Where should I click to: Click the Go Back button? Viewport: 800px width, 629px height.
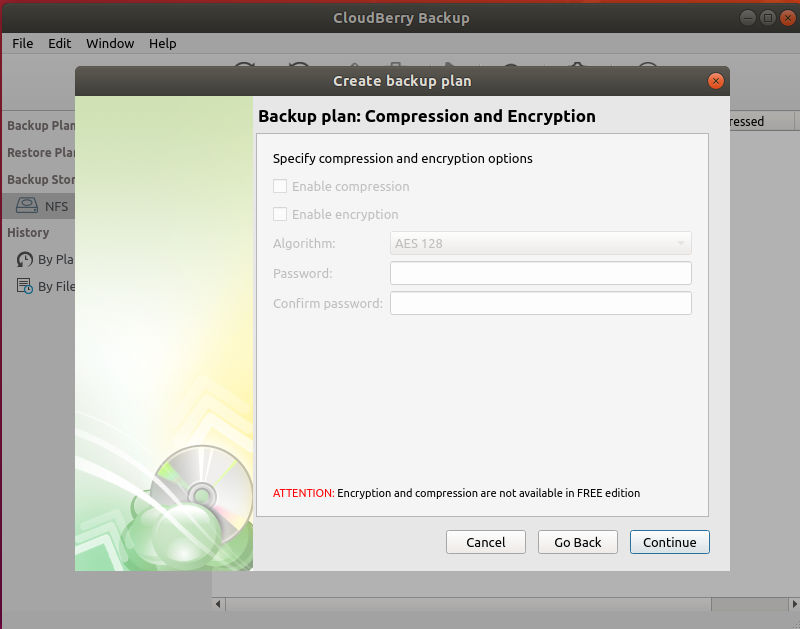tap(577, 541)
